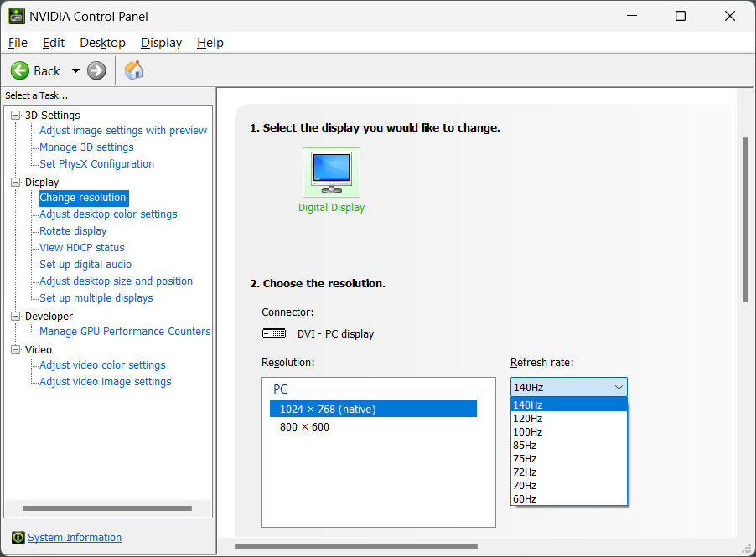Screen dimensions: 756x557
Task: Click the DVI connector icon
Action: (274, 333)
